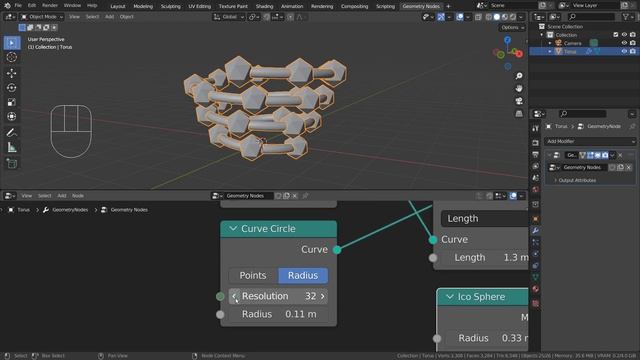Select the Scale tool

(11, 102)
